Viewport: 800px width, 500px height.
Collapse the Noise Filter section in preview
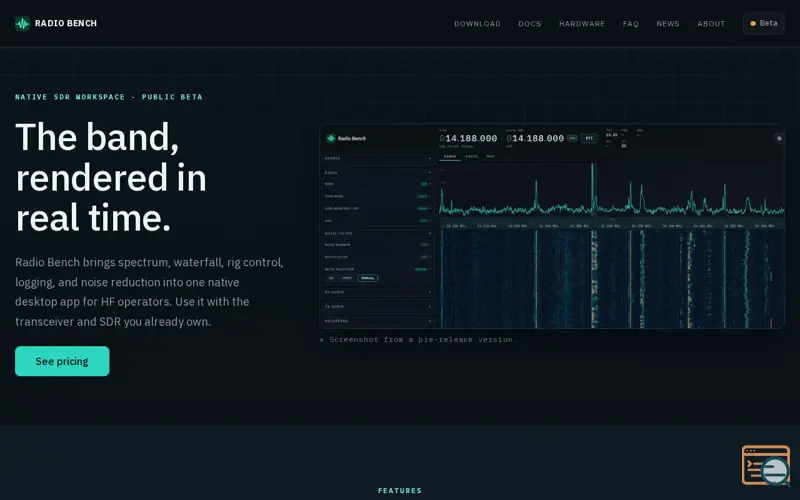coord(378,233)
